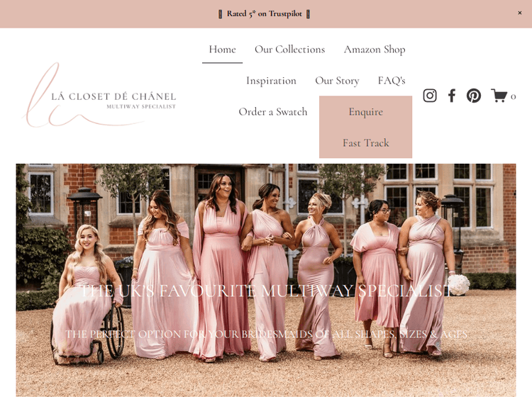Go to the Home menu item
The height and width of the screenshot is (399, 532).
[x=222, y=50]
